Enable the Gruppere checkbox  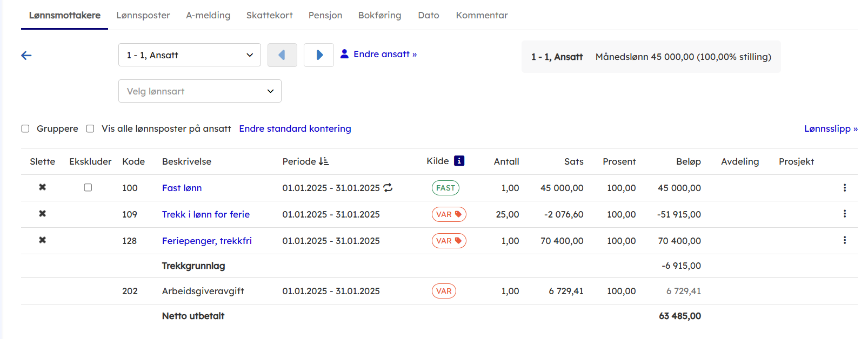(25, 128)
